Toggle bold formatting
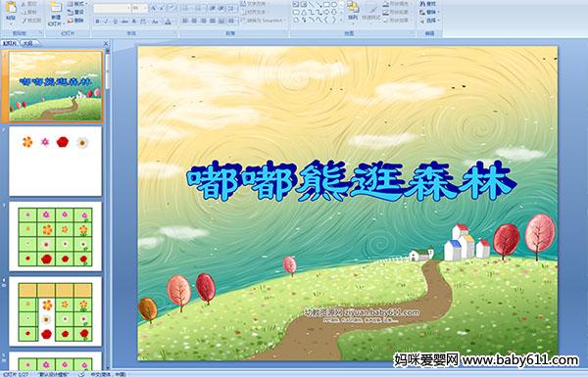 [x=97, y=22]
